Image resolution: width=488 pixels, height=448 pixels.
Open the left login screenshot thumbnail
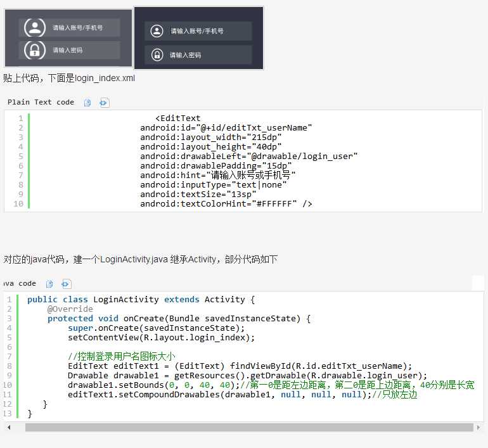coord(68,37)
